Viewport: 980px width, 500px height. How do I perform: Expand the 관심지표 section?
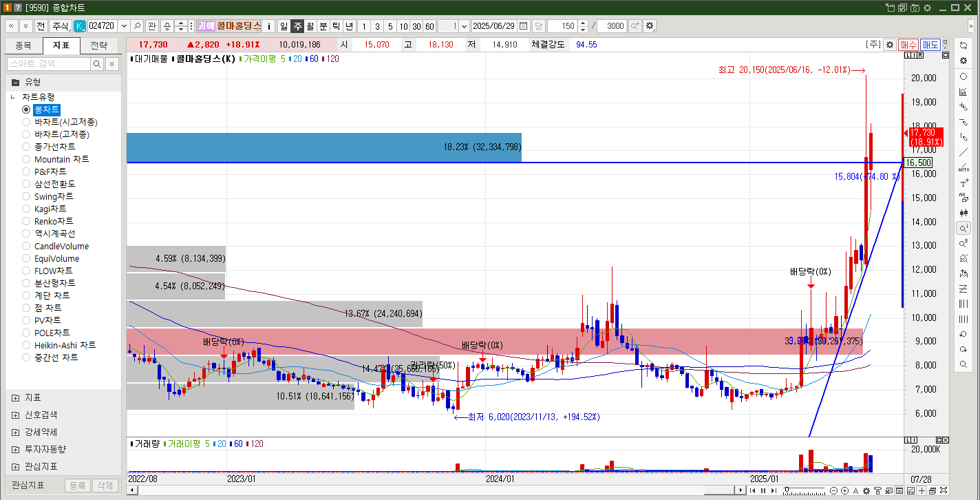(15, 466)
